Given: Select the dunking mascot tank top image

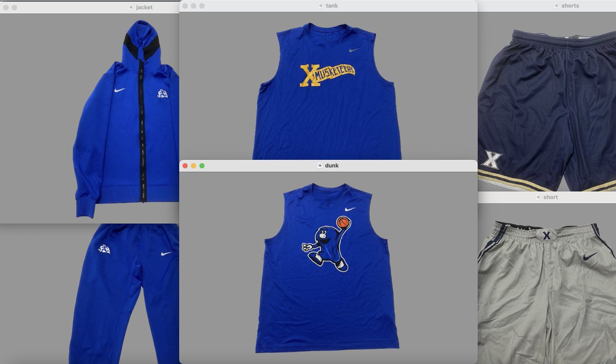Looking at the screenshot, I should coord(326,267).
